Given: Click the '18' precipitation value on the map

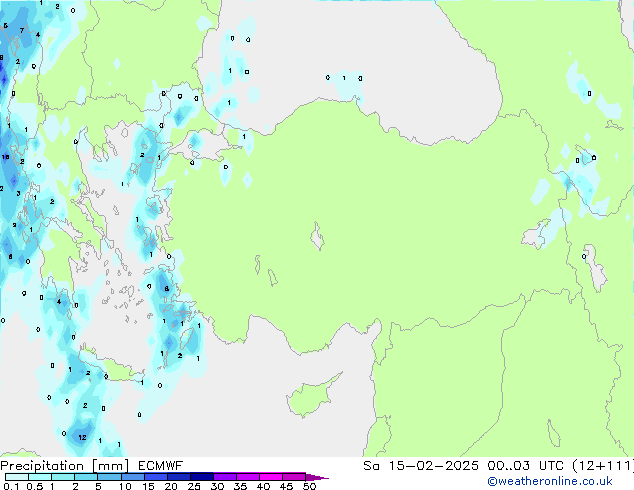Looking at the screenshot, I should (x=5, y=157).
